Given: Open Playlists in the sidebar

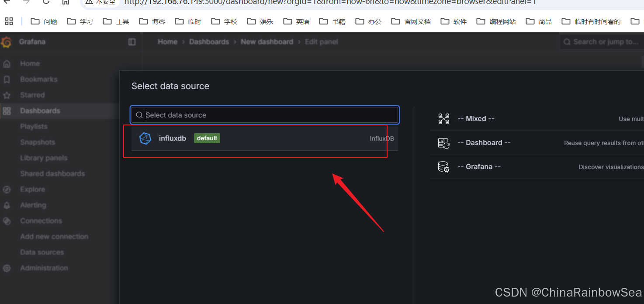Looking at the screenshot, I should tap(34, 127).
